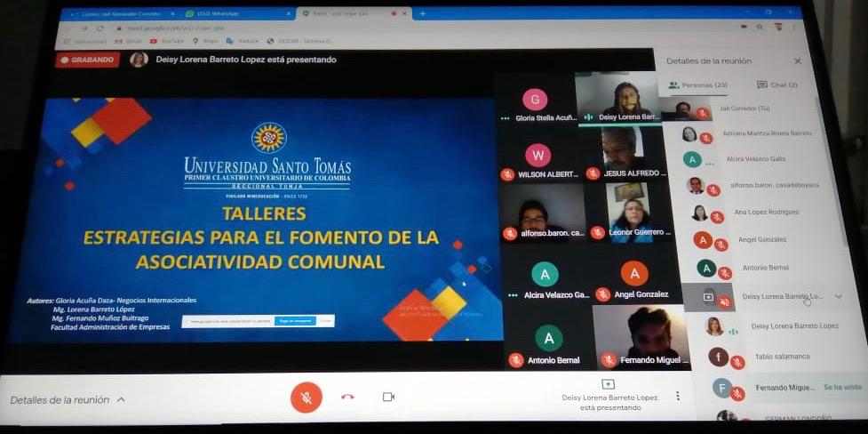
Task: Select the Meet browser tab
Action: click(354, 13)
